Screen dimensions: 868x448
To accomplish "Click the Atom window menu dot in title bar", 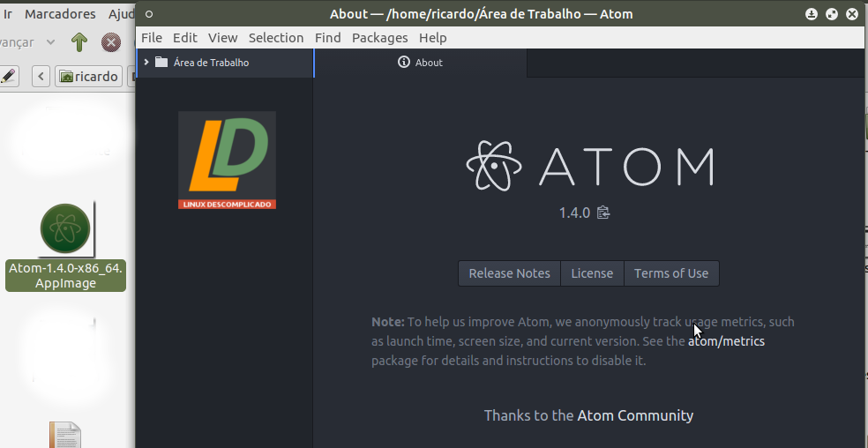I will tap(149, 14).
